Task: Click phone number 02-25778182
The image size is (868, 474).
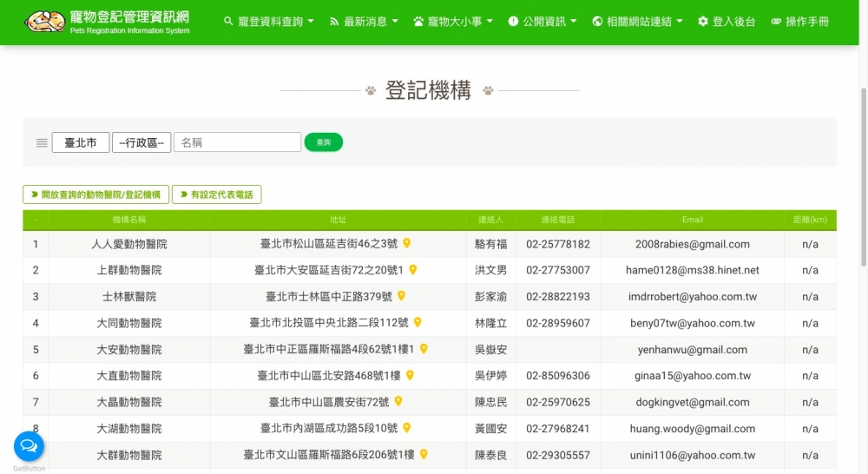Action: tap(558, 244)
